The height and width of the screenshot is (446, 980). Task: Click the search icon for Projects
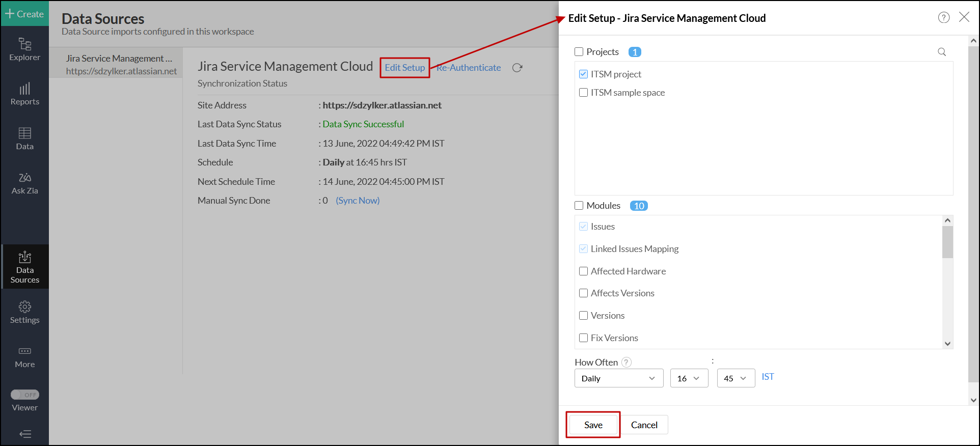coord(941,52)
